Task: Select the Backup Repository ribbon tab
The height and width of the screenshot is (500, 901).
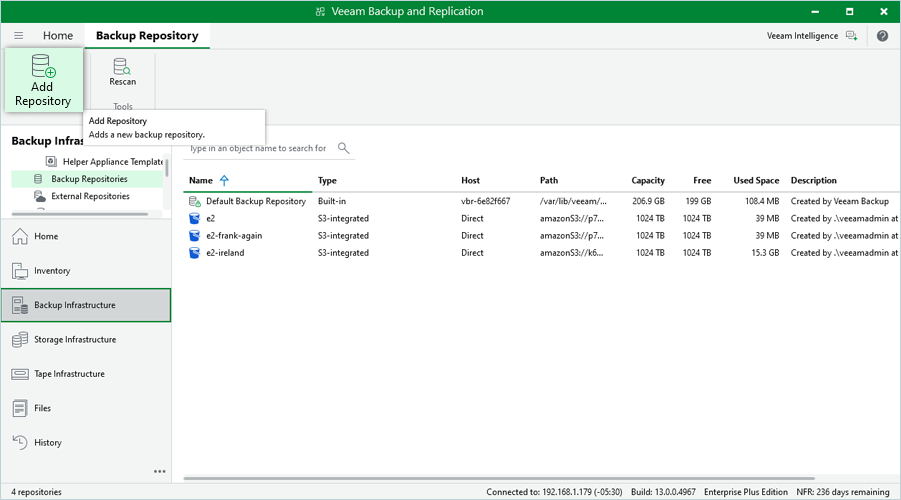Action: coord(147,36)
